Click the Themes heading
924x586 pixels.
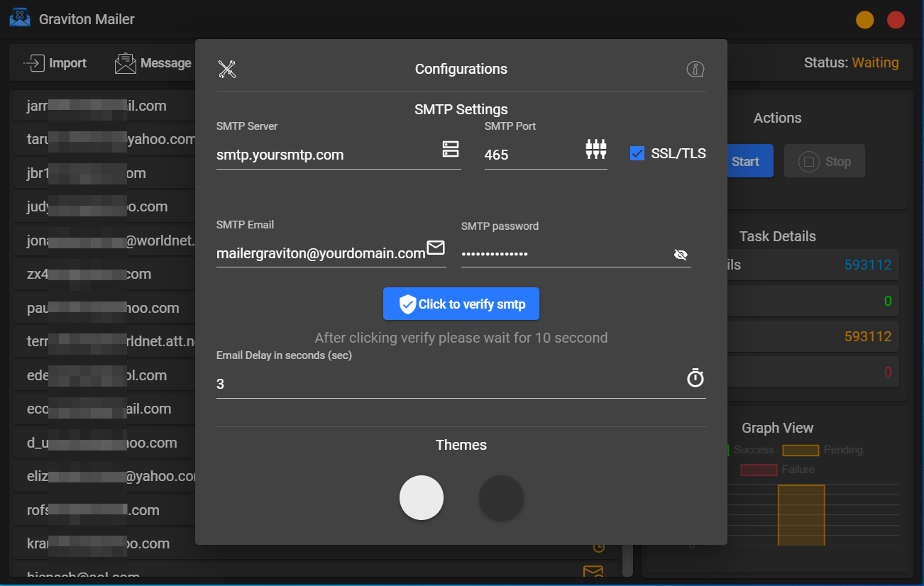pyautogui.click(x=461, y=445)
